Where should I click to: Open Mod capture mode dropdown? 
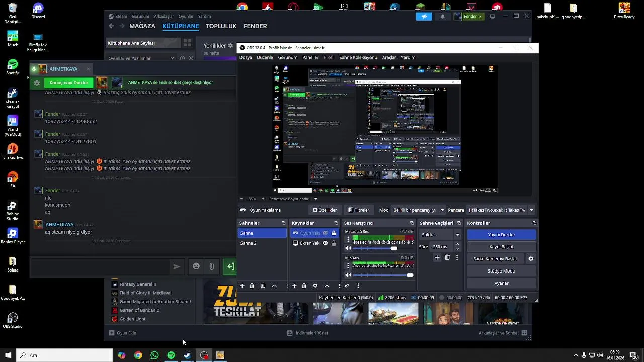coord(419,210)
